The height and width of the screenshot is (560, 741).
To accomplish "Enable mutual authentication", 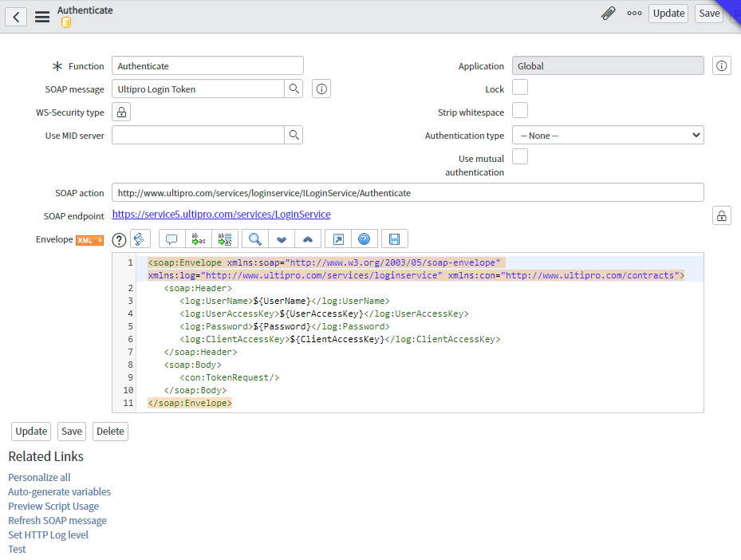I will click(x=519, y=156).
